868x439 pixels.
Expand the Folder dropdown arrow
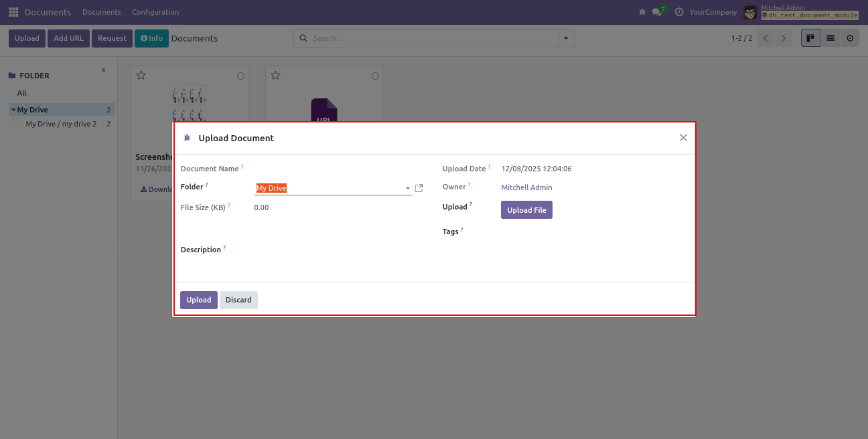[408, 189]
